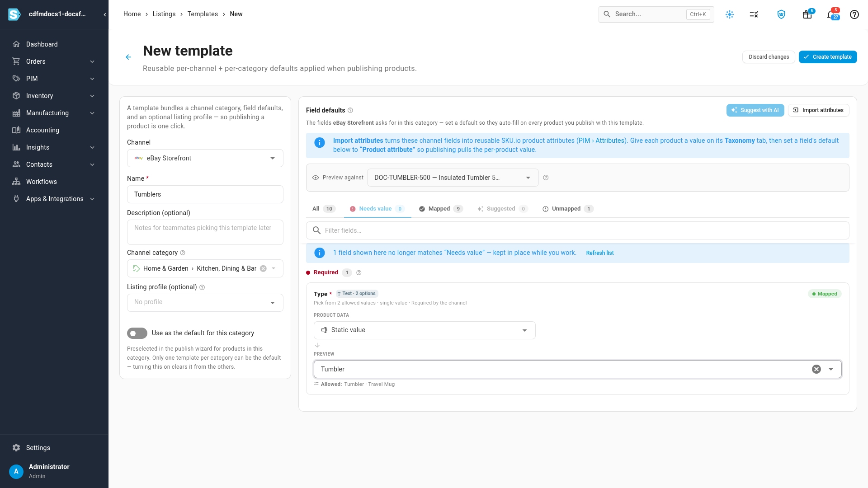Click the Channel category help icon
Screen dimensions: 868x488
[x=183, y=253]
